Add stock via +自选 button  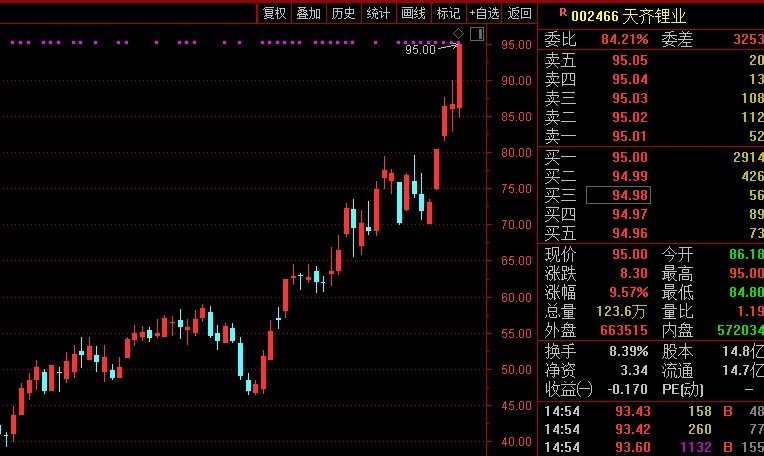pyautogui.click(x=484, y=13)
